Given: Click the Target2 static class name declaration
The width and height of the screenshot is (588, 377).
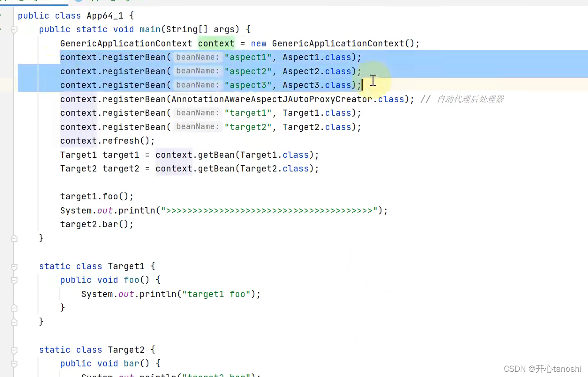Looking at the screenshot, I should click(x=126, y=350).
